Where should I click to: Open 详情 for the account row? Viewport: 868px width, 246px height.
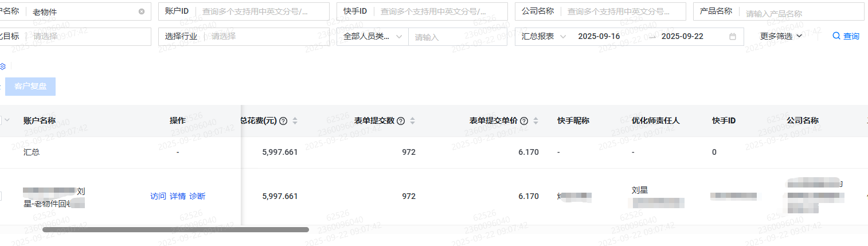coord(178,196)
